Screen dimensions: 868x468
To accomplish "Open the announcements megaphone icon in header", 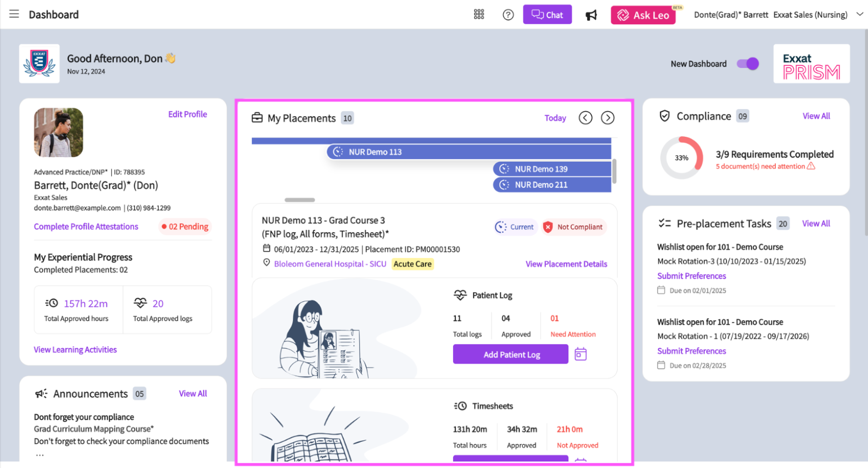I will tap(591, 15).
